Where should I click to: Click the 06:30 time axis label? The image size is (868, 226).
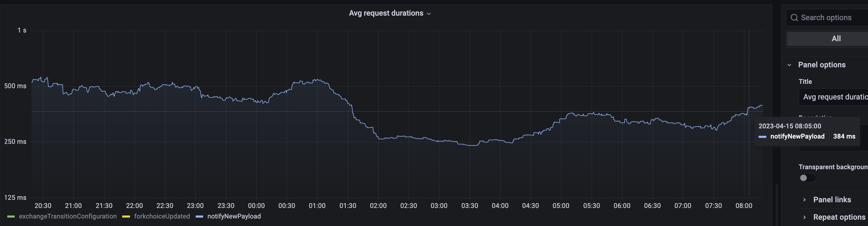[652, 206]
